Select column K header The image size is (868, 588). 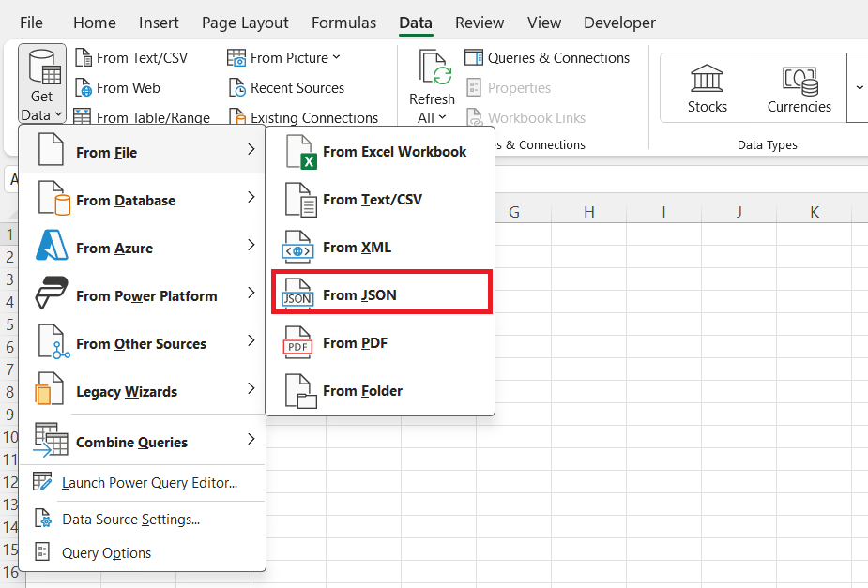pos(815,212)
